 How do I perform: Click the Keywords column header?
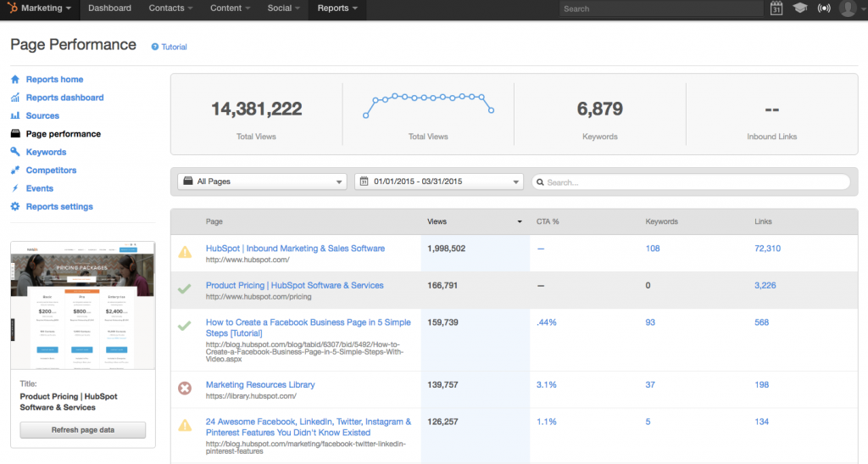click(661, 221)
